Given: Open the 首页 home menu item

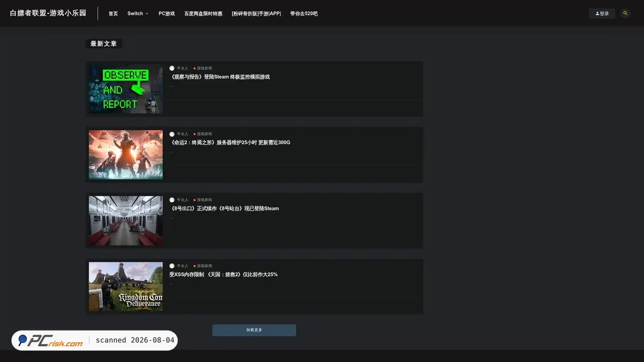Looking at the screenshot, I should coord(113,13).
